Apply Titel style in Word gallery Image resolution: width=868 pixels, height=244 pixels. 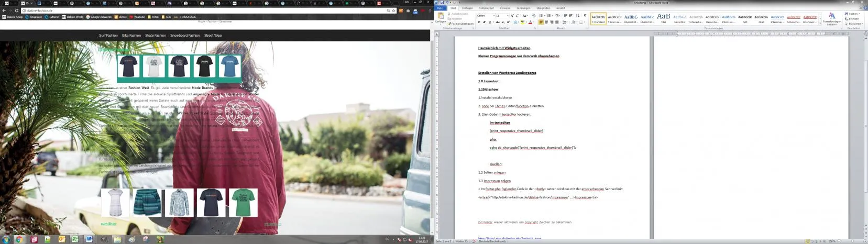(663, 19)
